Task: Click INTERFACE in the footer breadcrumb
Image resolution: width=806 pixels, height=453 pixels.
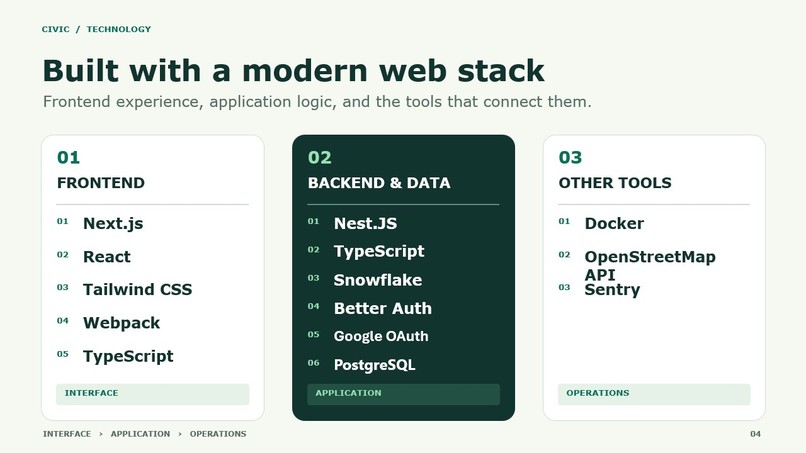Action: tap(67, 434)
